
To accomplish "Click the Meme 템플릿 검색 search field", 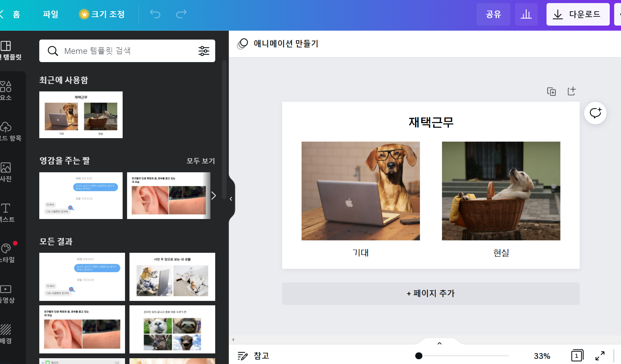I will [x=126, y=51].
